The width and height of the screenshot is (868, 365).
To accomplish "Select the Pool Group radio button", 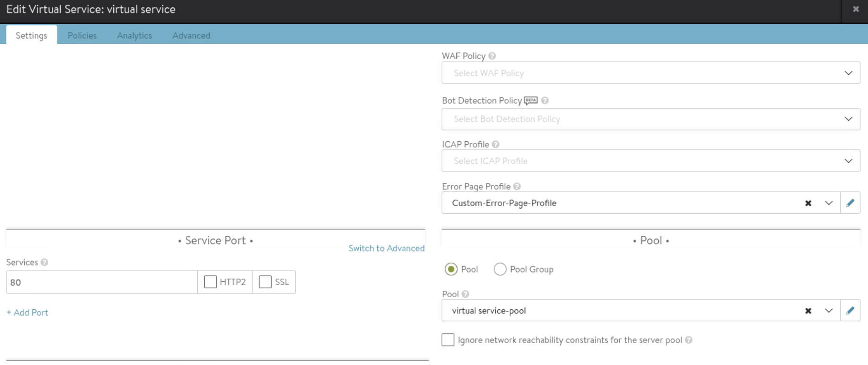I will pos(500,269).
